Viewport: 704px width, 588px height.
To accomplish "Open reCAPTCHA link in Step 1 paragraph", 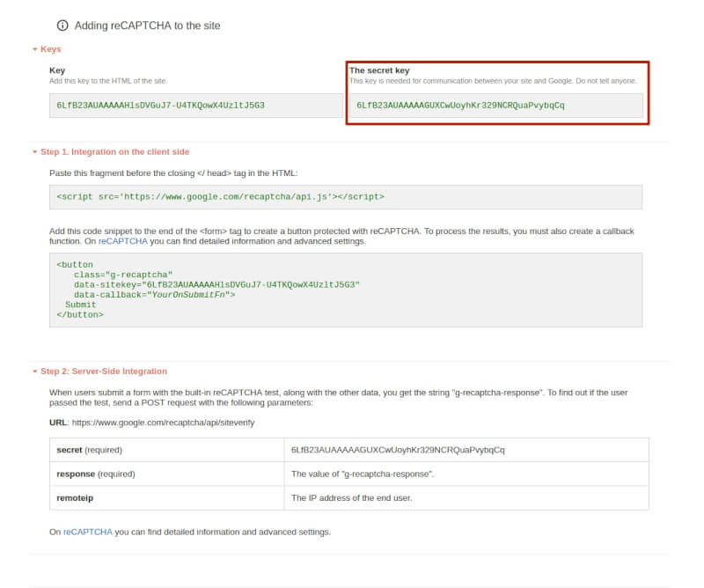I will click(x=122, y=241).
